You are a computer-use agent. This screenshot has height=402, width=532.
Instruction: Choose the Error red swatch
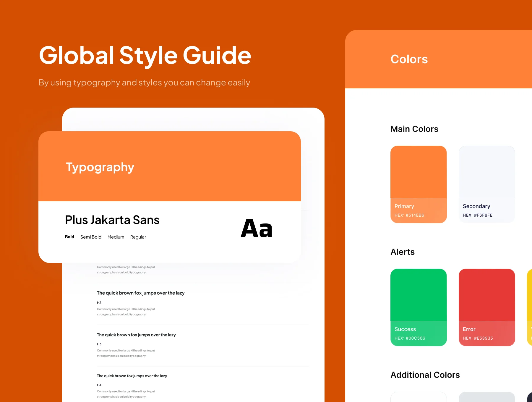pyautogui.click(x=487, y=307)
